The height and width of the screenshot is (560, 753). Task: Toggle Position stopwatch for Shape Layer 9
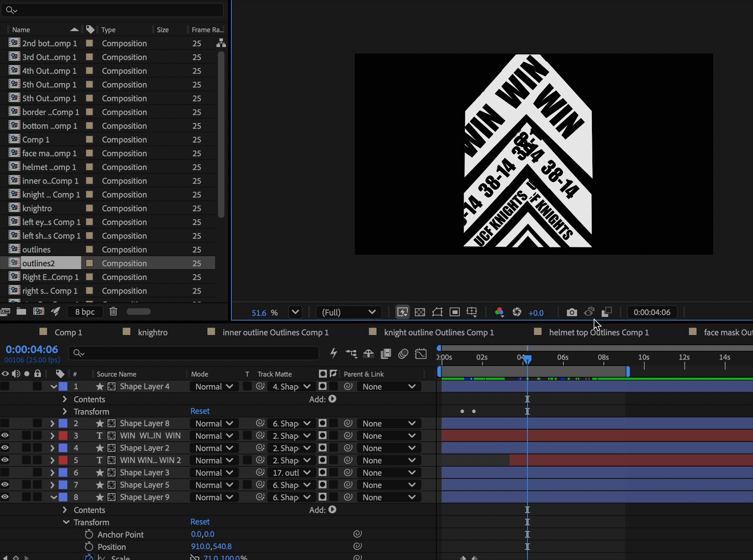[x=89, y=547]
